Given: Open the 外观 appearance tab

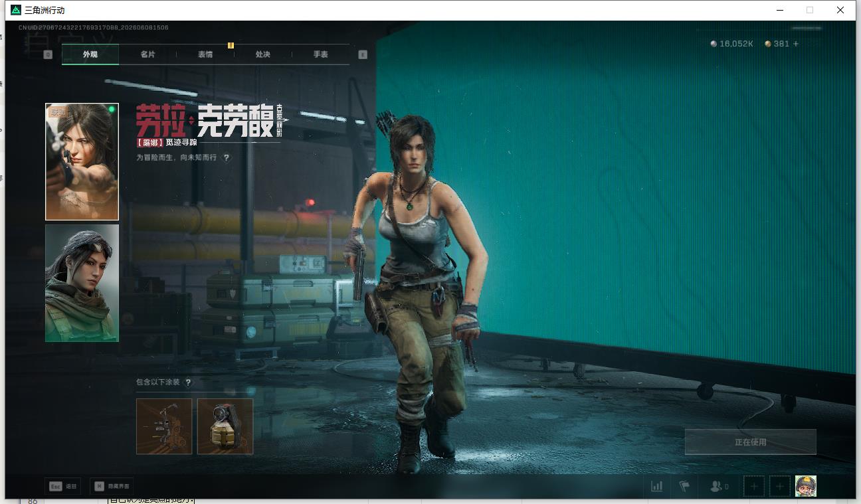Looking at the screenshot, I should coord(90,54).
